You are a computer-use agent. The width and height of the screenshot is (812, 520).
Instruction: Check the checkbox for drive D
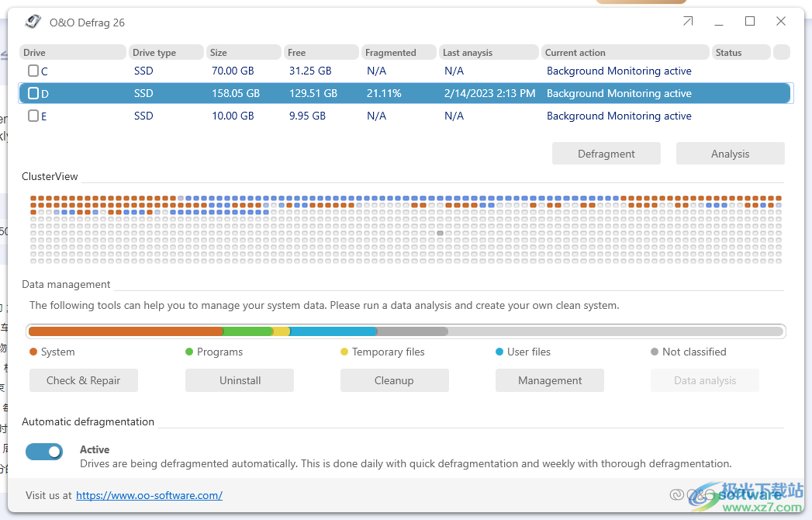pos(33,93)
